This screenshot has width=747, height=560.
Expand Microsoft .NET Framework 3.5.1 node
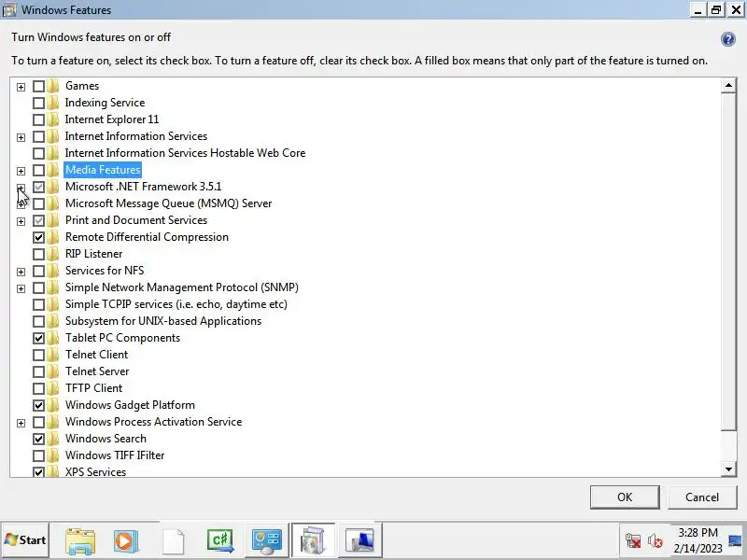[x=21, y=188]
